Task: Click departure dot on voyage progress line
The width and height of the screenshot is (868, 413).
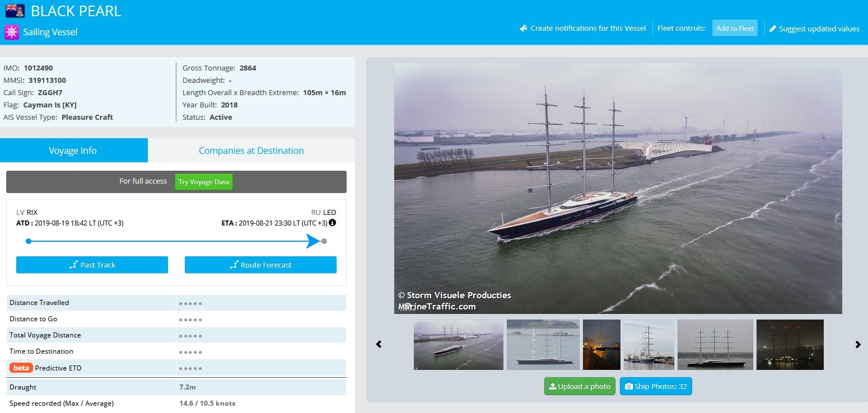Action: tap(29, 241)
